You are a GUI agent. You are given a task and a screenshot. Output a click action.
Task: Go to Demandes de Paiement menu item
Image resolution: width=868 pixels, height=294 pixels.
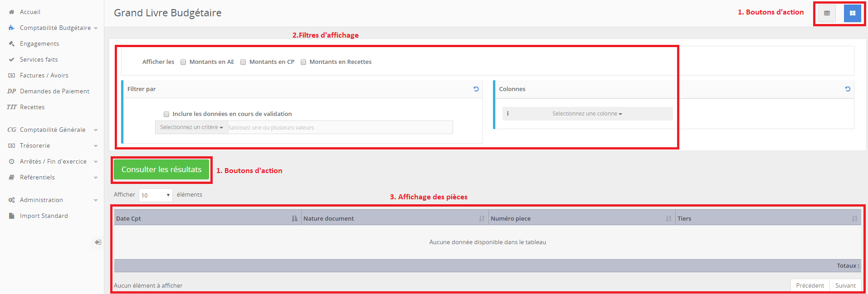[54, 92]
